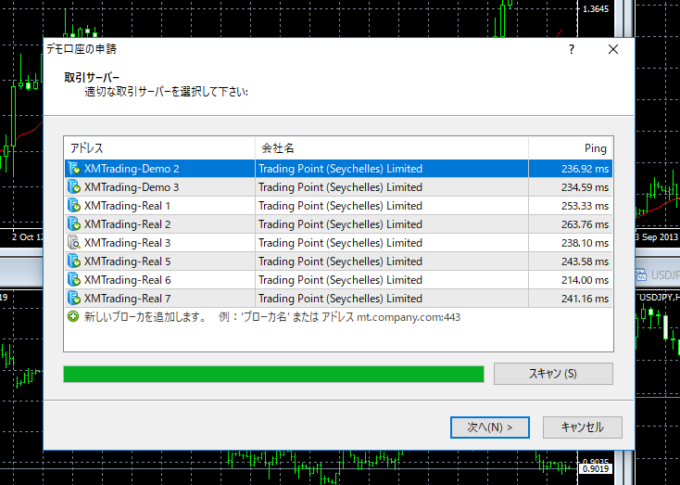Click the XMTrading-Real 7 server icon
This screenshot has width=680, height=485.
(x=73, y=298)
